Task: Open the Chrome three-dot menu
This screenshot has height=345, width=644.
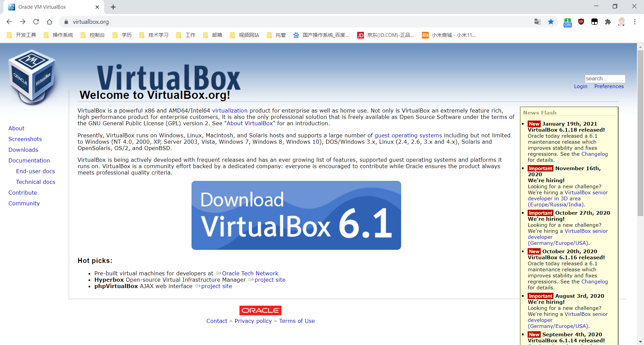Action: click(635, 22)
